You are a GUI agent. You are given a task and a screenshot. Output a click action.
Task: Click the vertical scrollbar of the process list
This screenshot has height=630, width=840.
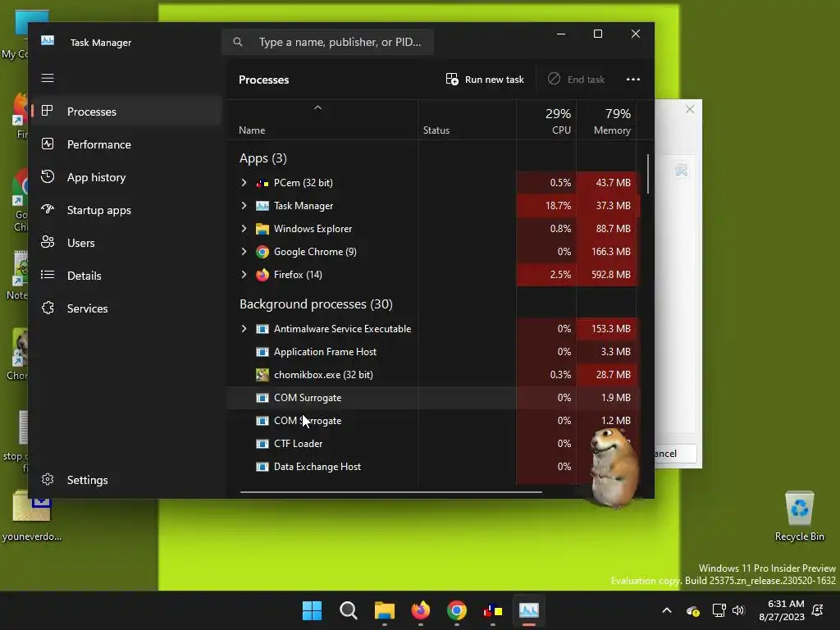tap(648, 174)
